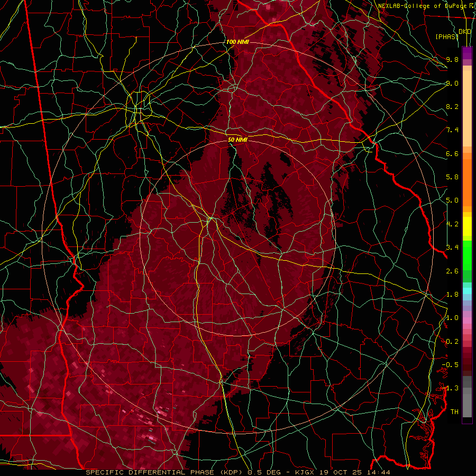Select the 5.0 scale label
Image resolution: width=476 pixels, height=476 pixels.
coord(452,200)
